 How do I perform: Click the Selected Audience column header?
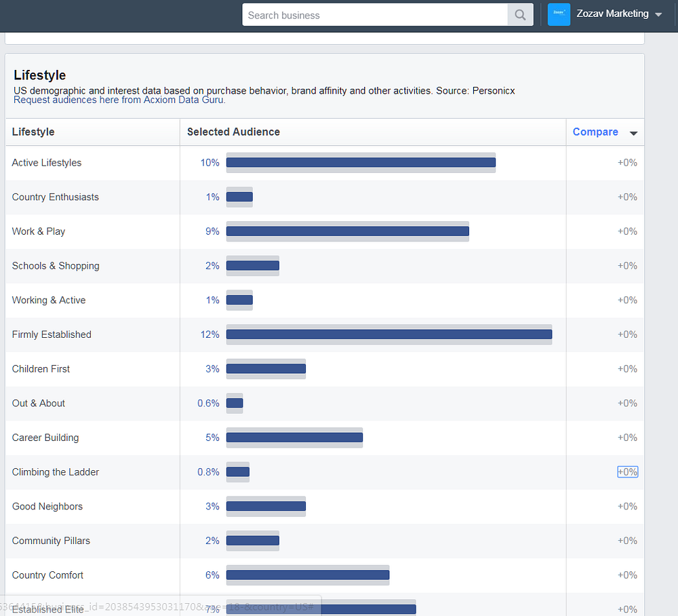(233, 132)
